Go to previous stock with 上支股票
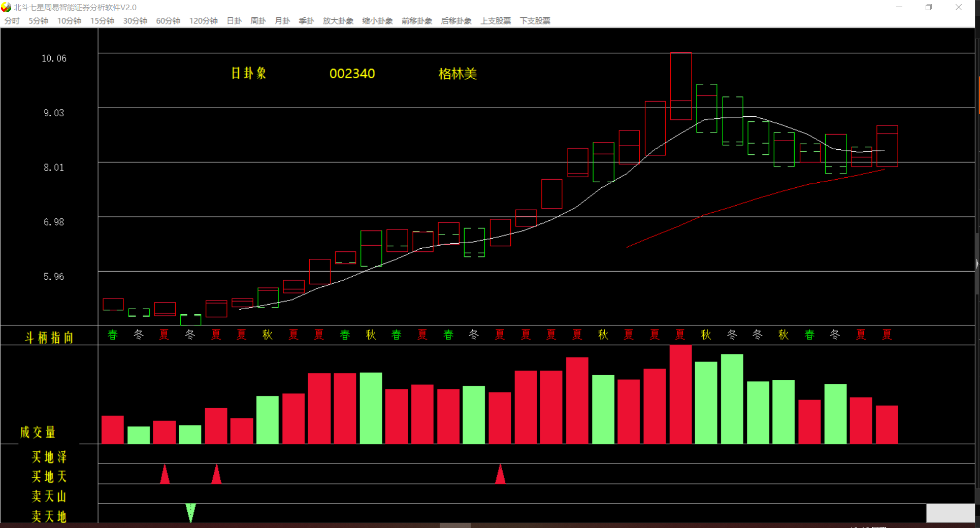980x528 pixels. [x=496, y=21]
